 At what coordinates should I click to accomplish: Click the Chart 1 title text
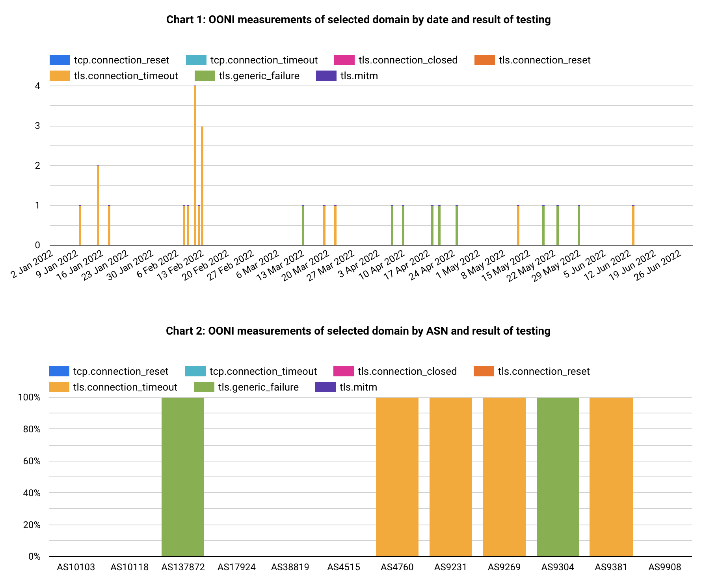358,20
